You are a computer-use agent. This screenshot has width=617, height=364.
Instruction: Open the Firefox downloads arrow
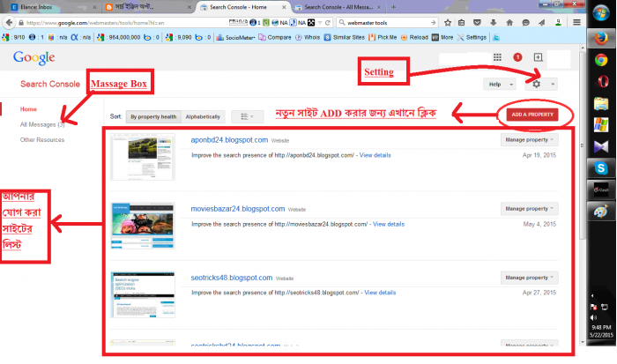coord(493,22)
